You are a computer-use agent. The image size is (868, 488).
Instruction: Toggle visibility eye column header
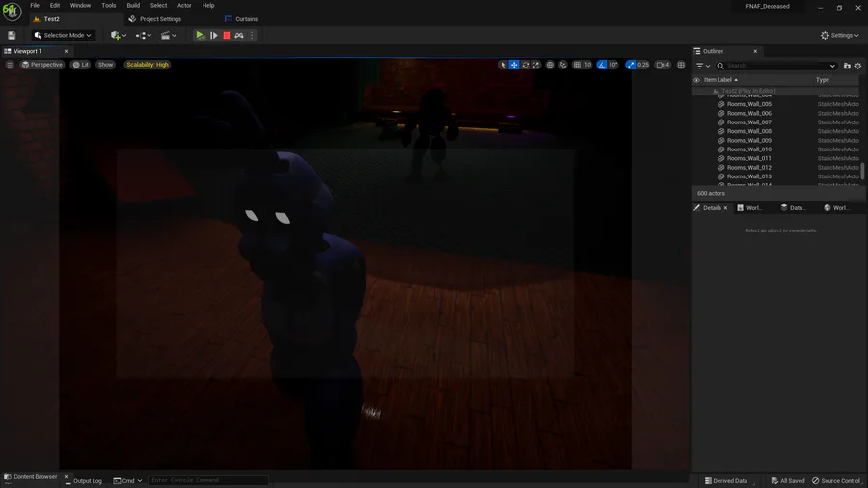point(697,80)
